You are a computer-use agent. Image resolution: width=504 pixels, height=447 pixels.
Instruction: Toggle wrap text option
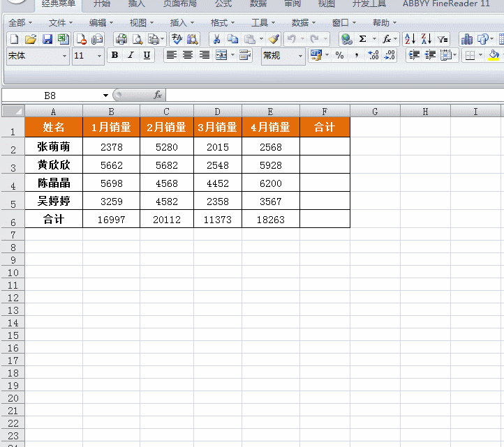tap(245, 56)
